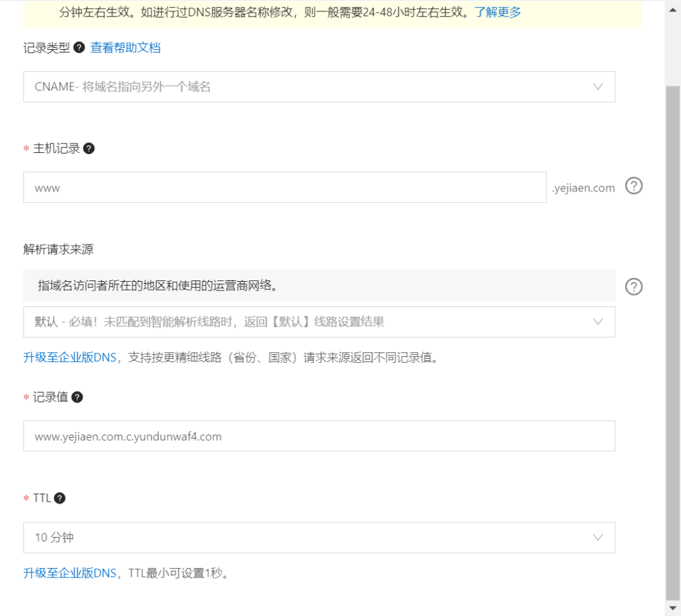The height and width of the screenshot is (616, 681).
Task: Open the TTL 10 分钟 dropdown
Action: point(319,538)
